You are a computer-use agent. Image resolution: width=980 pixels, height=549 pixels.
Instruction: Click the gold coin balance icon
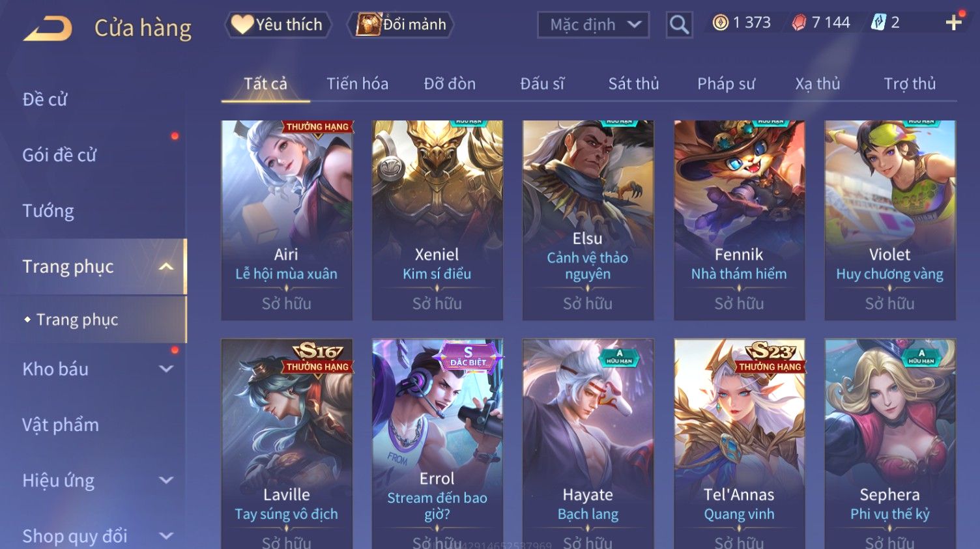click(x=720, y=23)
